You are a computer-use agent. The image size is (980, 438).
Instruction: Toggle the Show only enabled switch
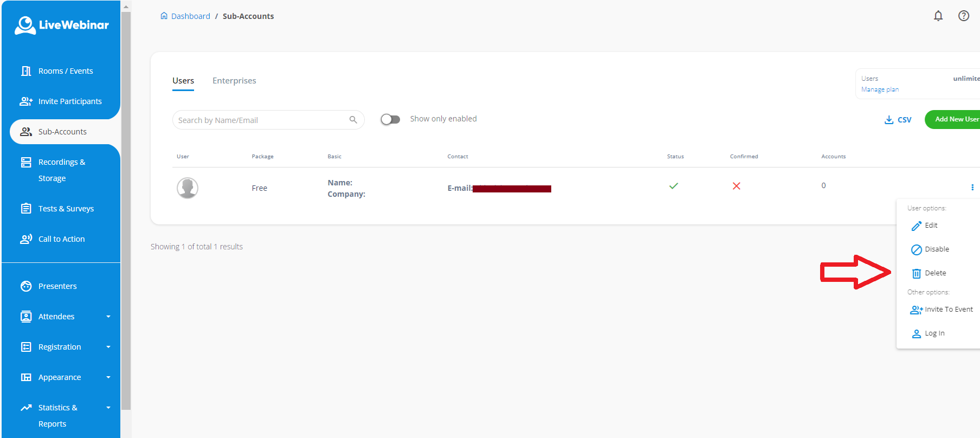tap(390, 119)
